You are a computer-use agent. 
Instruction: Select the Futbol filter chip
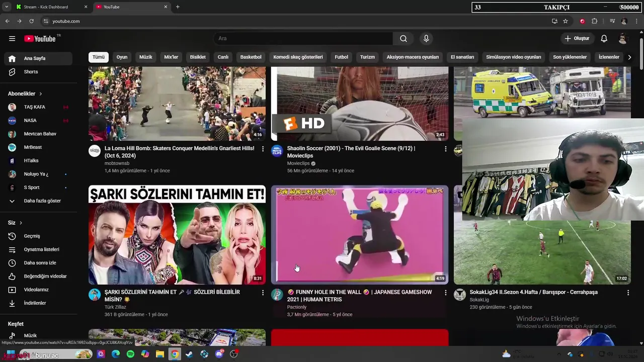[x=342, y=57]
